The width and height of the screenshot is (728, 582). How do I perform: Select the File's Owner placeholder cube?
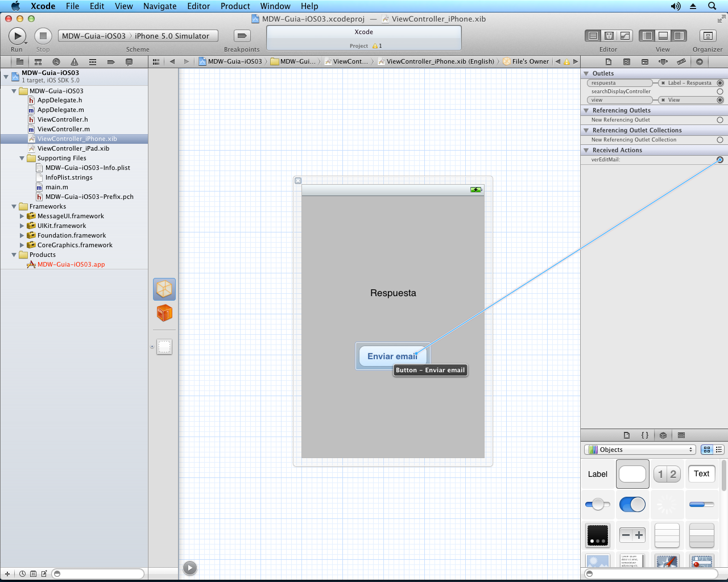164,289
